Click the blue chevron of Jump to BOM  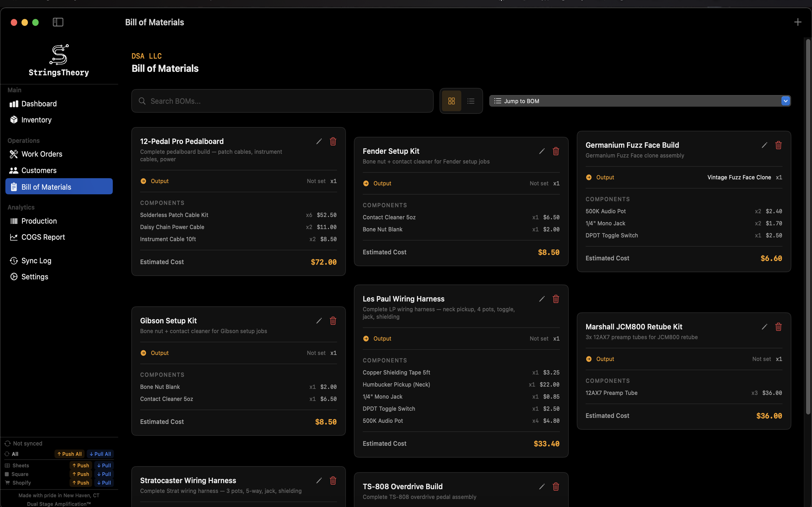[785, 101]
